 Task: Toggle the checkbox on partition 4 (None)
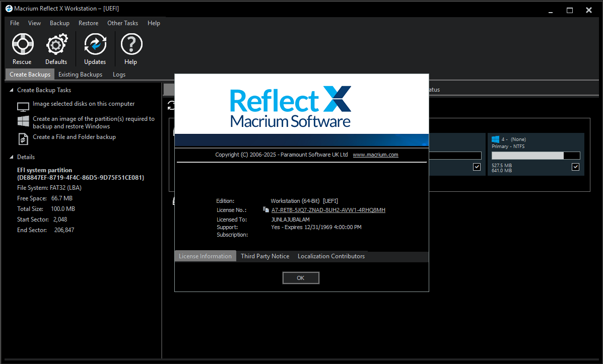575,167
